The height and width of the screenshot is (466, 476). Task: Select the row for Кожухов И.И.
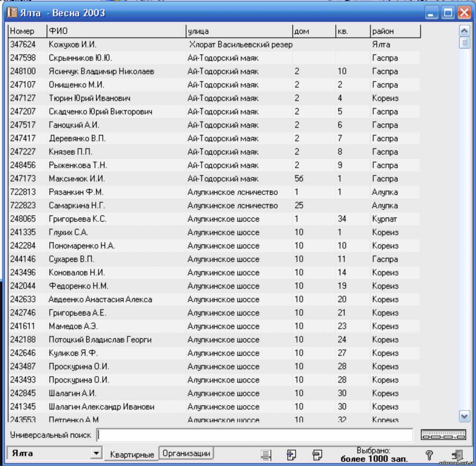214,44
